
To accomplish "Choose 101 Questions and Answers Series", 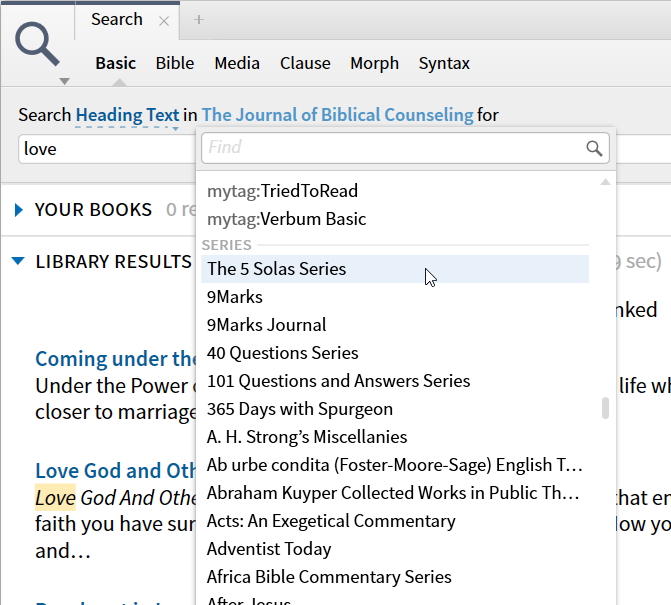I will pos(395,381).
